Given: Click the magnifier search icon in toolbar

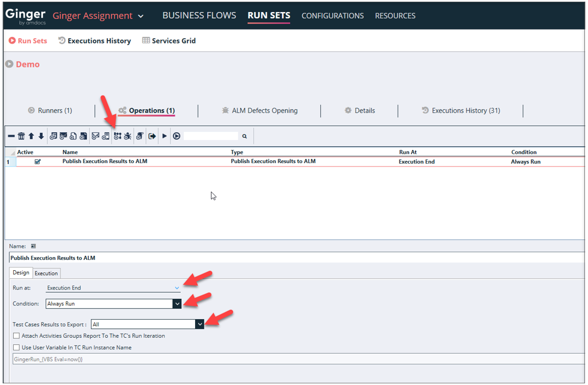Looking at the screenshot, I should tap(245, 136).
